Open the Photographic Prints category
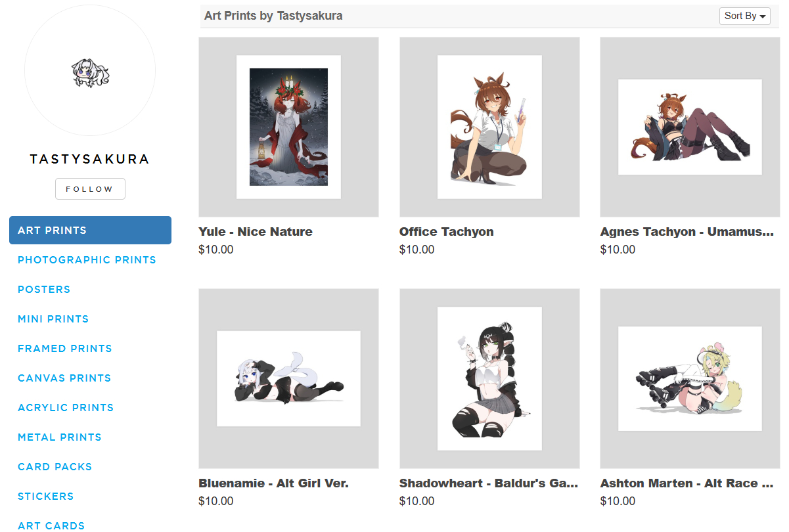 click(x=87, y=260)
